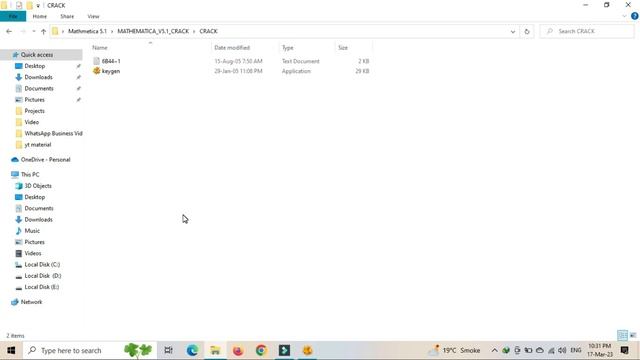Open the volume speaker tray icon

tap(562, 350)
